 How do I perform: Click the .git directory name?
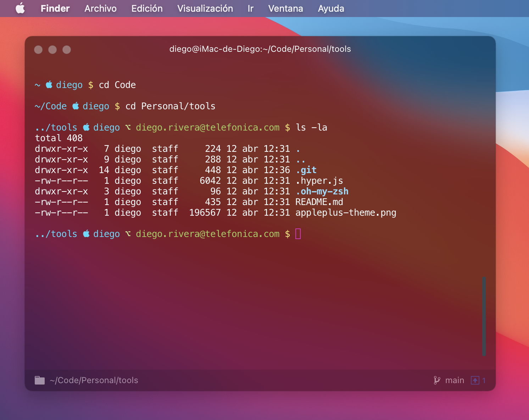[306, 170]
